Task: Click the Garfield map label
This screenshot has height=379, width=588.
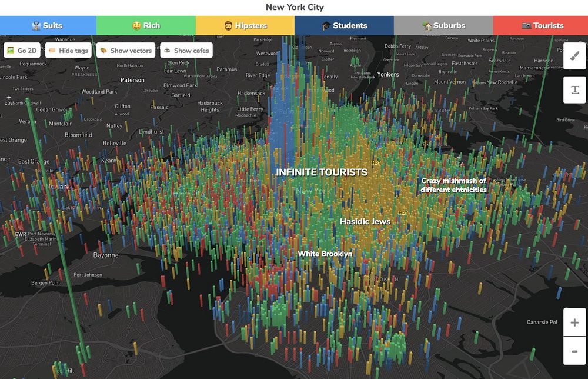Action: pyautogui.click(x=181, y=95)
